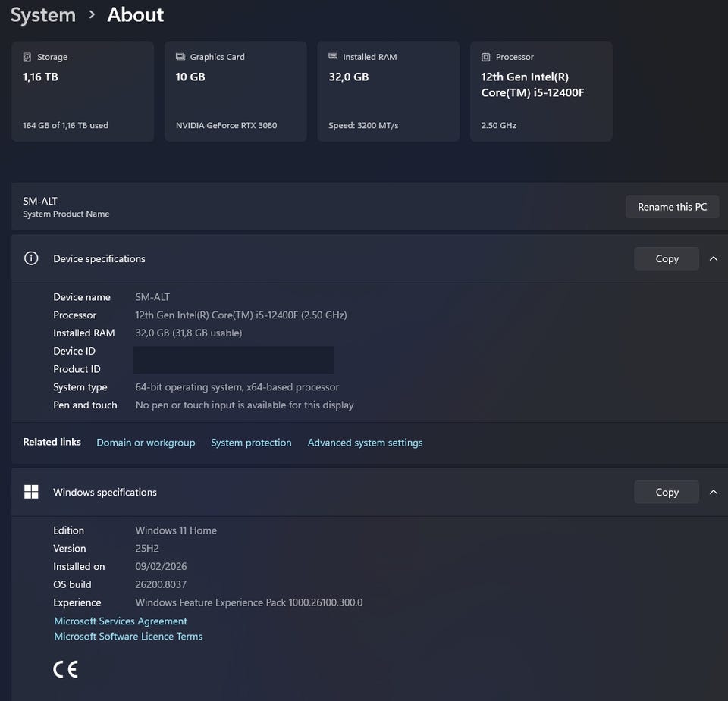
Task: Open the Installed RAM 32,0 GB card
Action: click(x=388, y=92)
